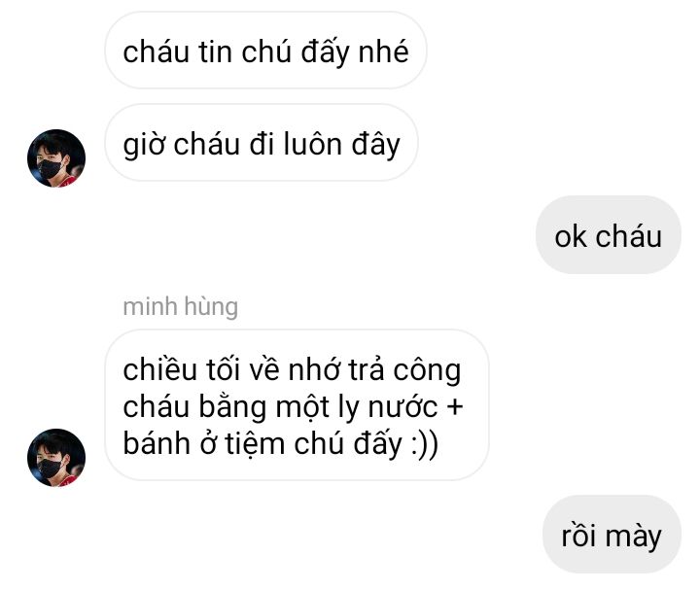Tap the masked avatar beside the 'chiều tối về' message
The image size is (700, 591).
(x=56, y=458)
